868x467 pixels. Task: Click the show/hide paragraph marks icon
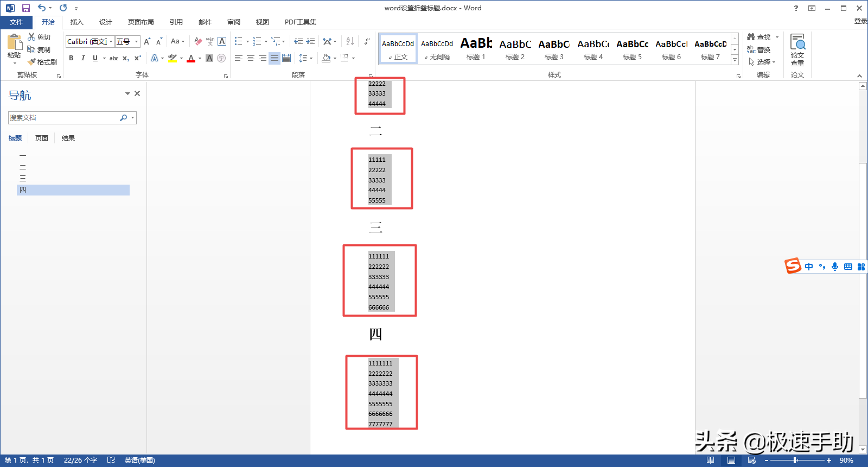point(367,41)
